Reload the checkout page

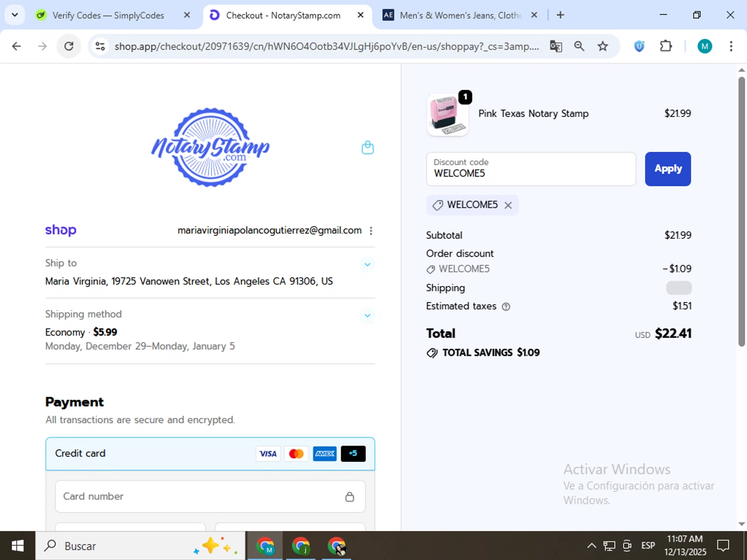coord(69,46)
